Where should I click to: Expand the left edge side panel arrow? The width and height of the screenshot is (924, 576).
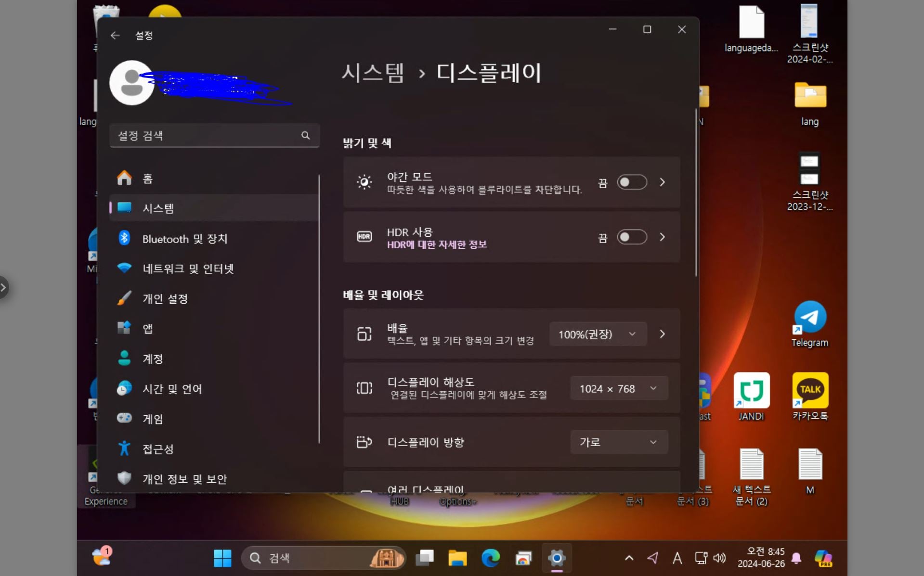click(x=3, y=288)
